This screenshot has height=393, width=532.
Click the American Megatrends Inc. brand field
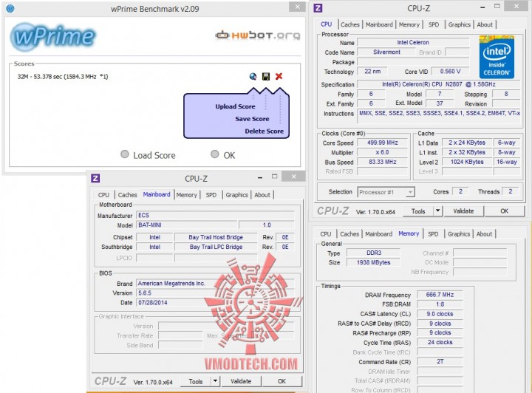pyautogui.click(x=215, y=284)
